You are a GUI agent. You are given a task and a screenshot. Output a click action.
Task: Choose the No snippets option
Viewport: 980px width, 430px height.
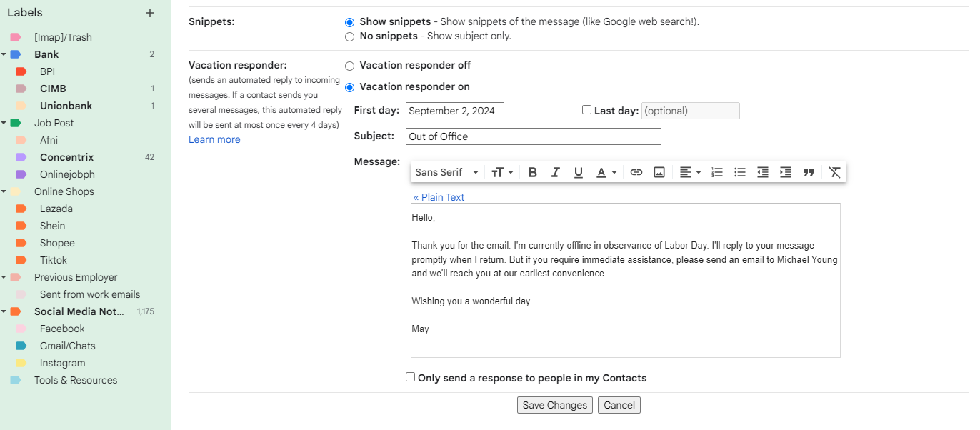(350, 36)
